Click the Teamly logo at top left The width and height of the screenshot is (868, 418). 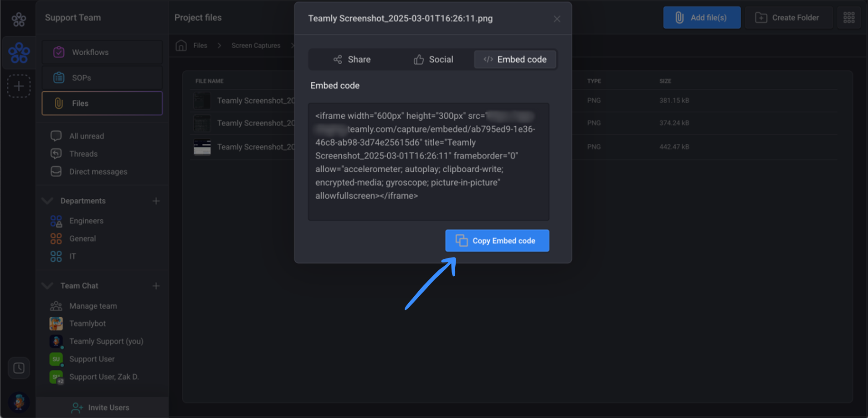point(19,19)
